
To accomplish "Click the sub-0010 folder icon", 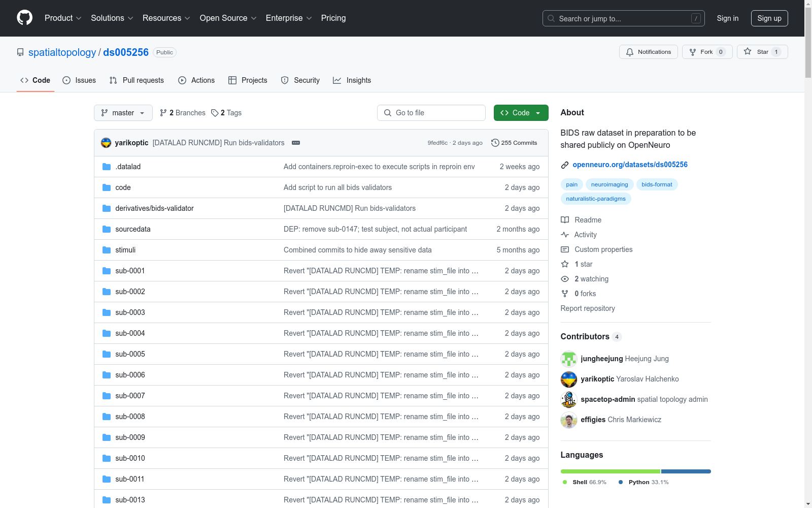I will click(107, 458).
